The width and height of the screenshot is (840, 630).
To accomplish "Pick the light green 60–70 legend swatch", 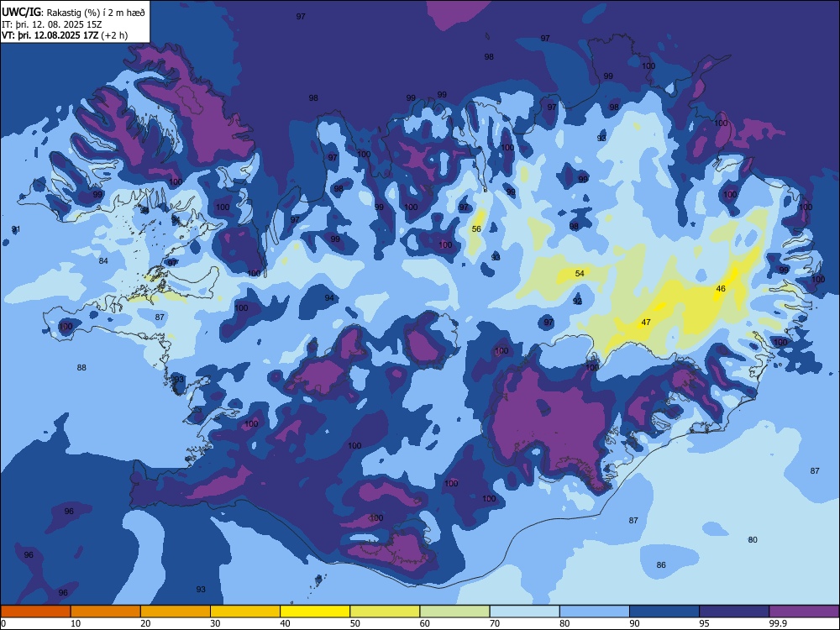I will coord(454,612).
